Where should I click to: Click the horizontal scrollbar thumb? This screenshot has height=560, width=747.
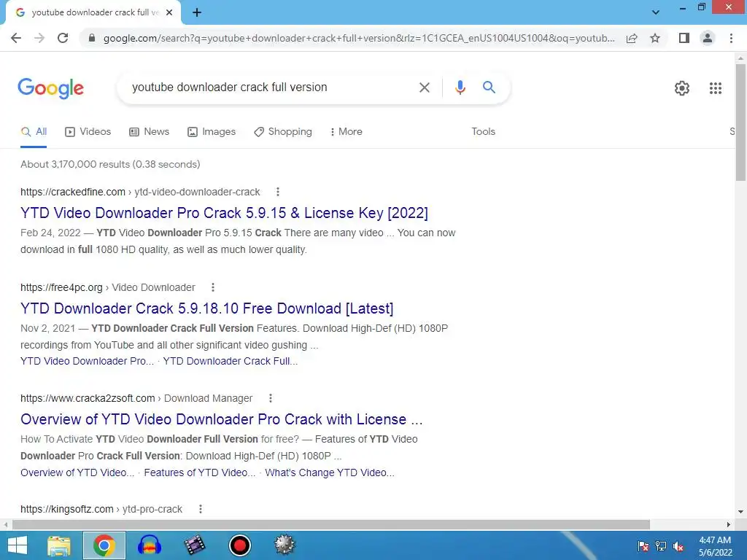331,524
